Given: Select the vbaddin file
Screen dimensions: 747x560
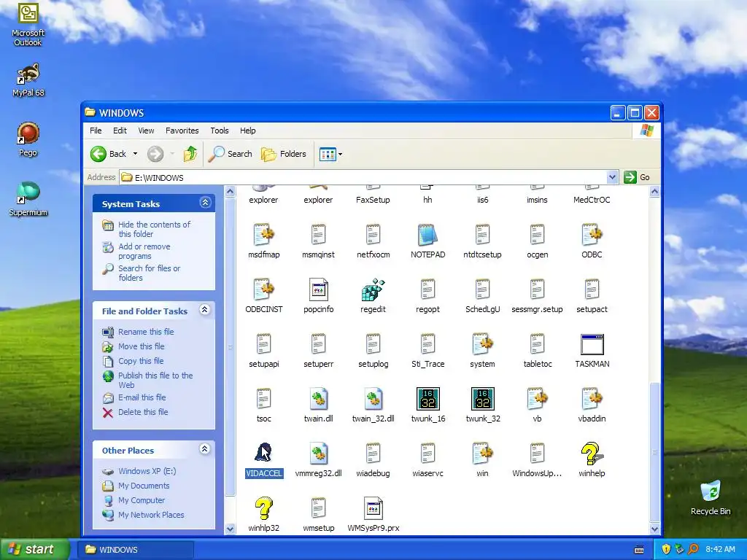Looking at the screenshot, I should tap(592, 405).
